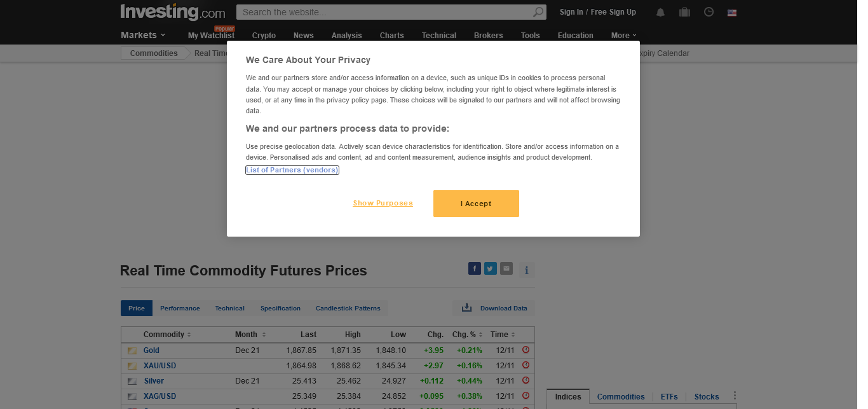The image size is (868, 409).
Task: Open the portfolio briefcase icon
Action: point(684,12)
